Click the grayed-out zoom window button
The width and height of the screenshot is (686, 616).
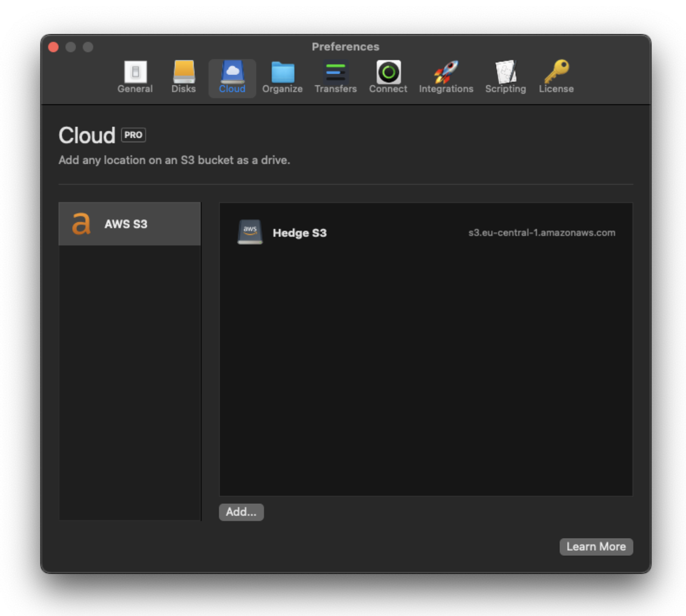click(88, 47)
